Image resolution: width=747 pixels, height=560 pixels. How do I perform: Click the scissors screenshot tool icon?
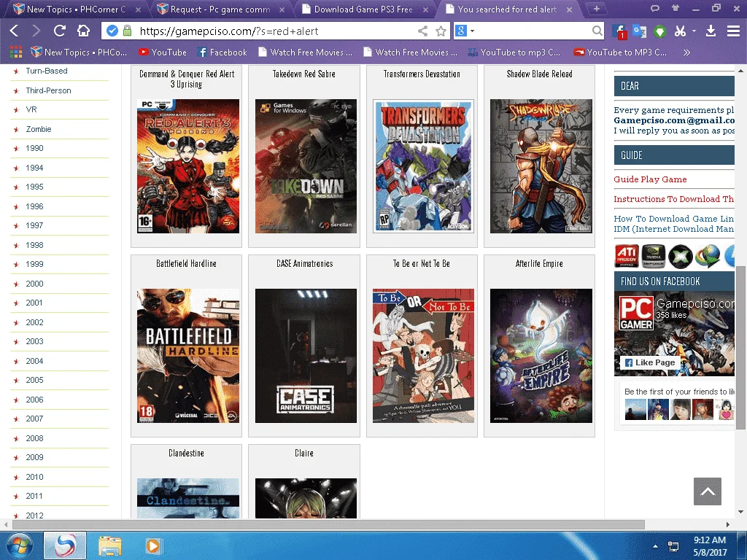coord(680,31)
